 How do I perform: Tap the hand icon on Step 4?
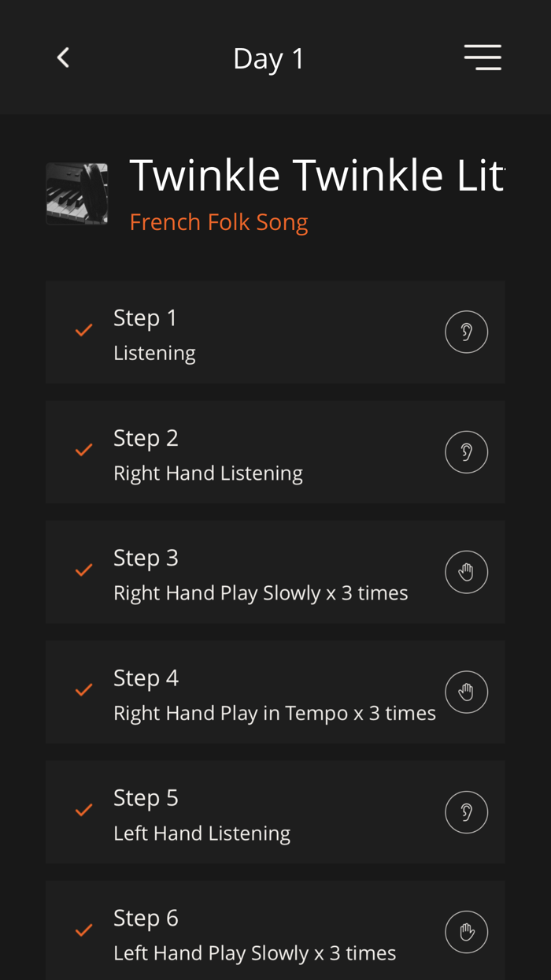[467, 691]
